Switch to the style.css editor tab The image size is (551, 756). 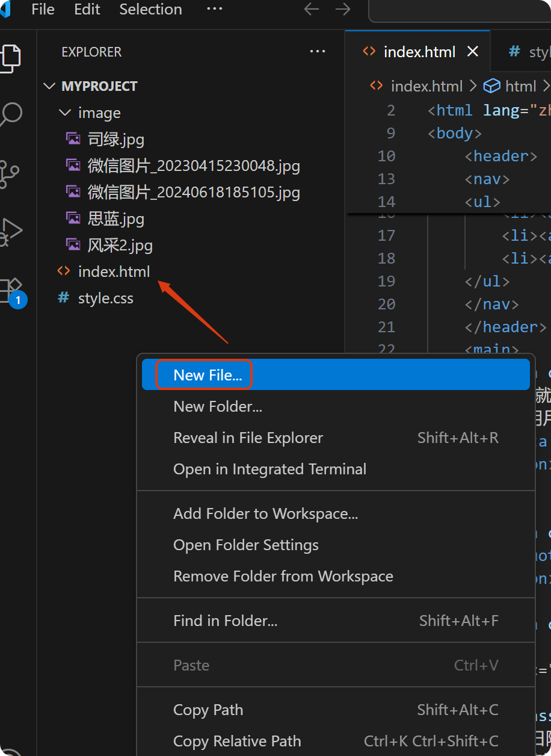tap(529, 52)
